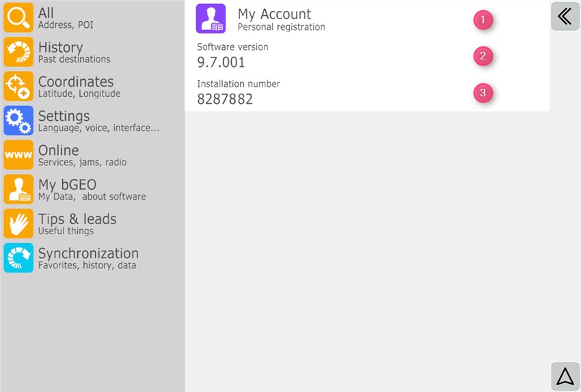Viewport: 581px width, 392px height.
Task: Choose the "History" menu label
Action: (x=60, y=48)
